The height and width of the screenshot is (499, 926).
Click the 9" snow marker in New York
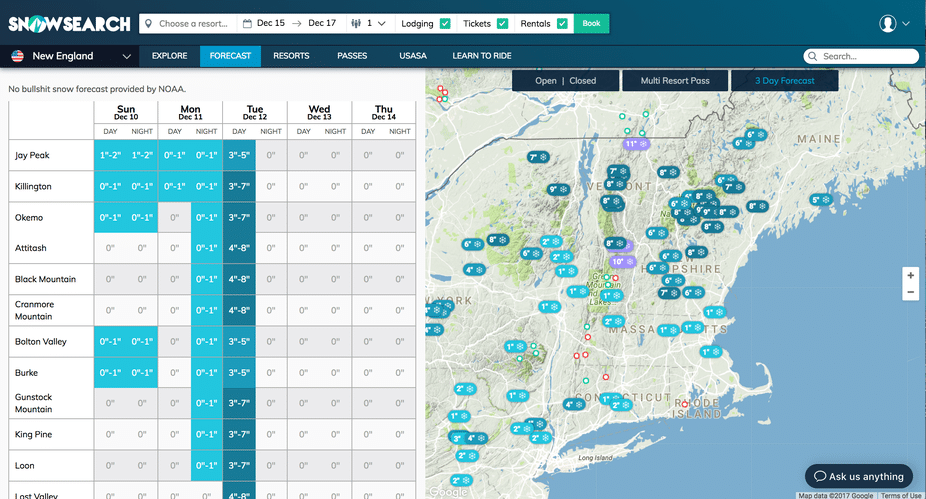tap(557, 190)
